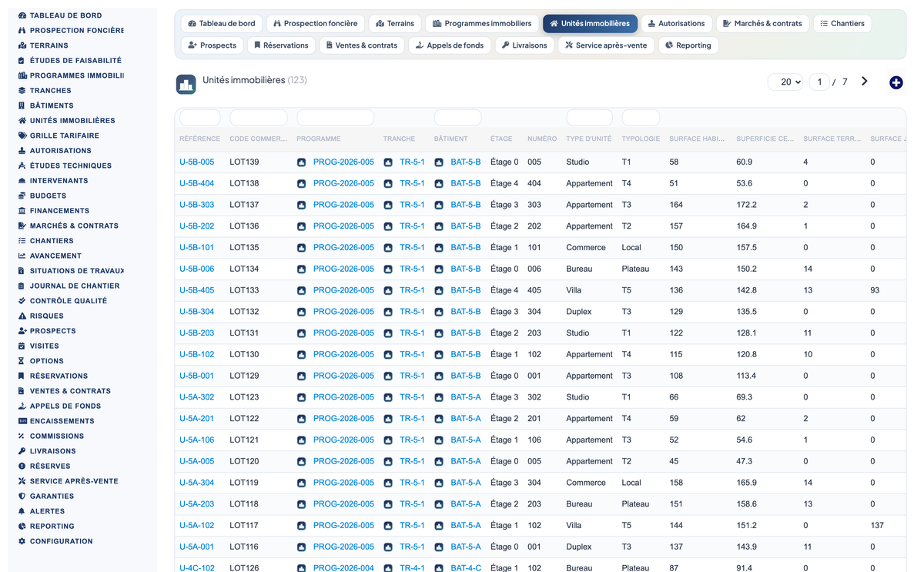
Task: Click the Tableau de bord sidebar icon
Action: 22,15
